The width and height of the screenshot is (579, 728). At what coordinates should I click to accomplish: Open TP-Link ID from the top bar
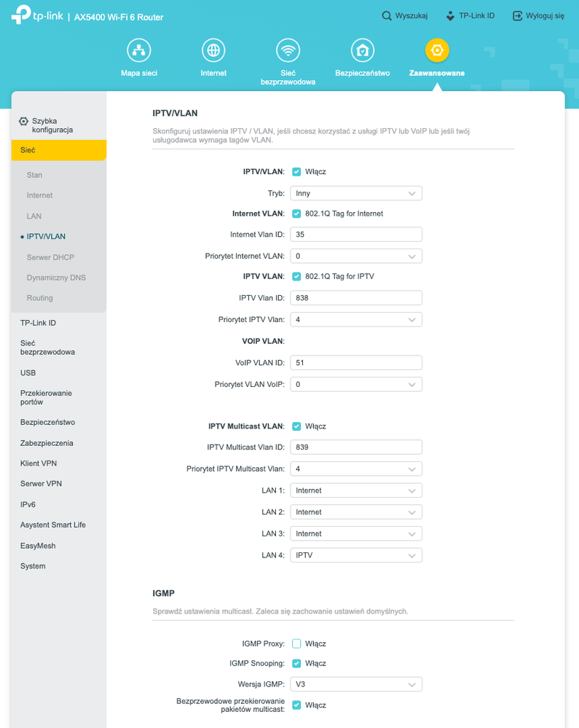point(470,15)
